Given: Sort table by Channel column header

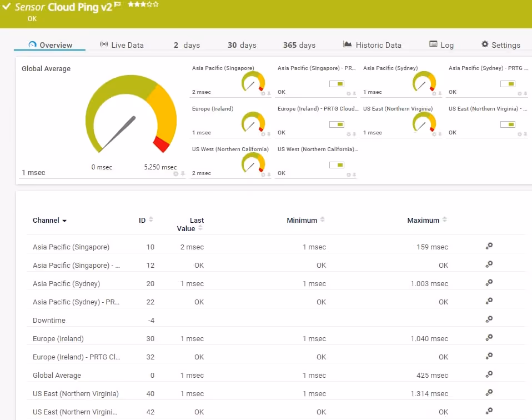Looking at the screenshot, I should (x=49, y=221).
